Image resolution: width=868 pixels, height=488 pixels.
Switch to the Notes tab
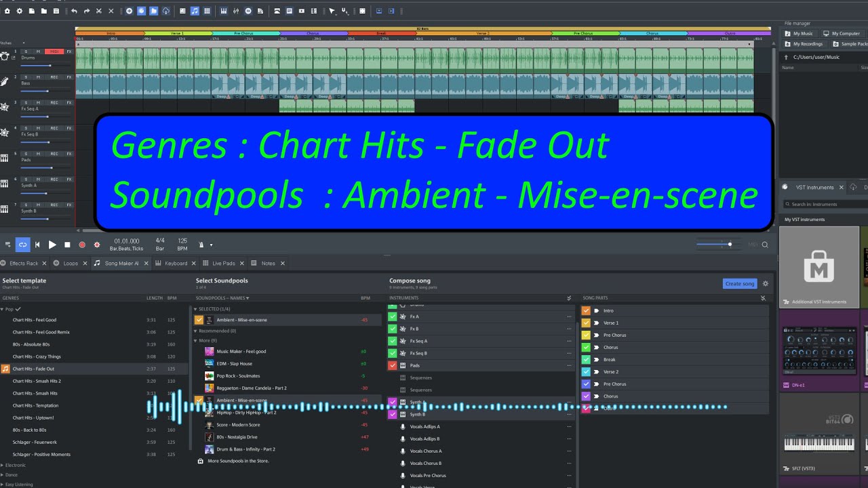coord(268,263)
